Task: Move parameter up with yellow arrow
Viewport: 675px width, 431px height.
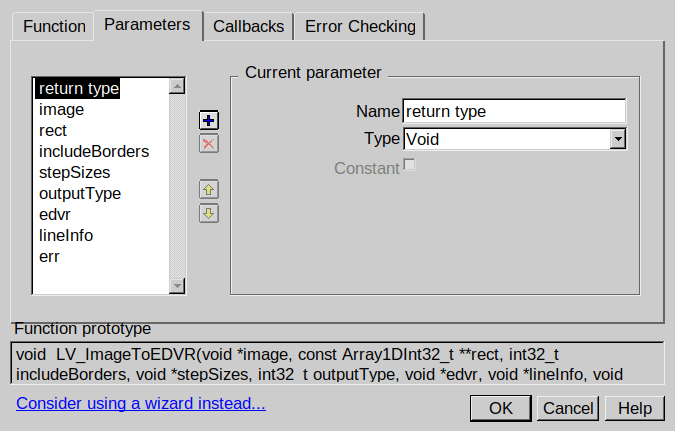Action: (x=209, y=189)
